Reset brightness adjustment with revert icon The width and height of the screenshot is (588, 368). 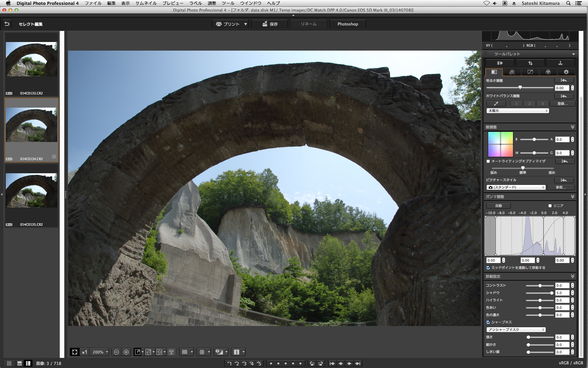564,80
